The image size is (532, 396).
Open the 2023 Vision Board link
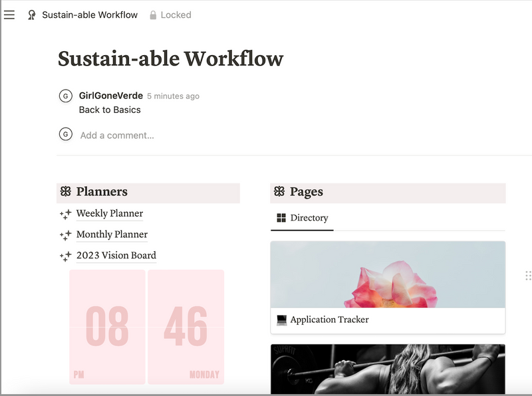coord(116,256)
